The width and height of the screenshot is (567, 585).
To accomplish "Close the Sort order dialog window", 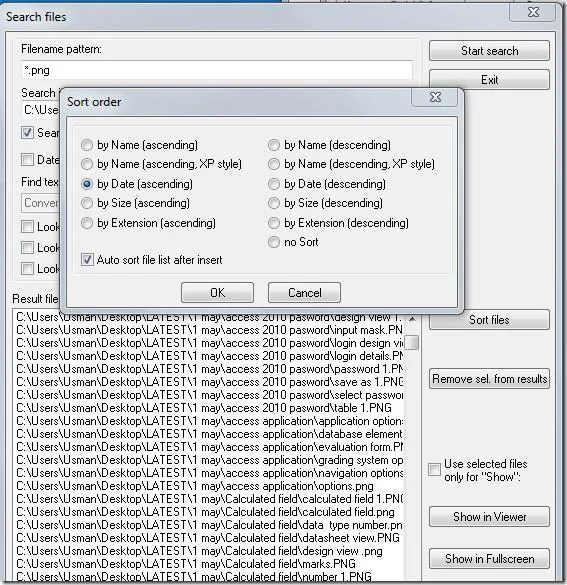I will 435,97.
